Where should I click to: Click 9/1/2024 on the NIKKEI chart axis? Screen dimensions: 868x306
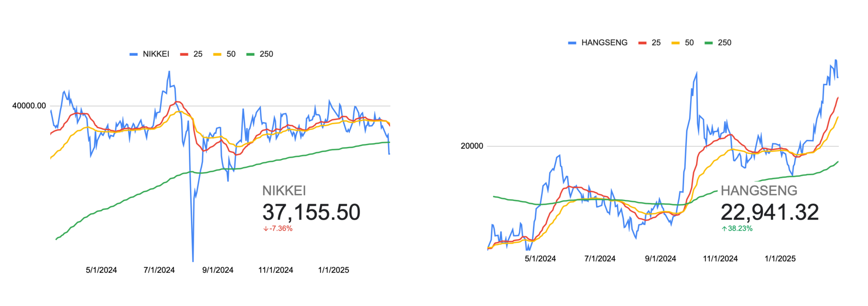pyautogui.click(x=218, y=270)
